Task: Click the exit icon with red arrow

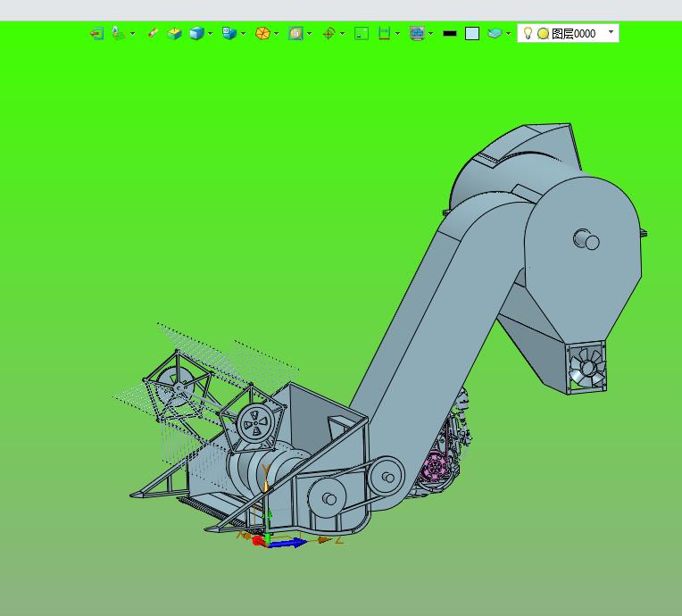Action: pos(96,34)
